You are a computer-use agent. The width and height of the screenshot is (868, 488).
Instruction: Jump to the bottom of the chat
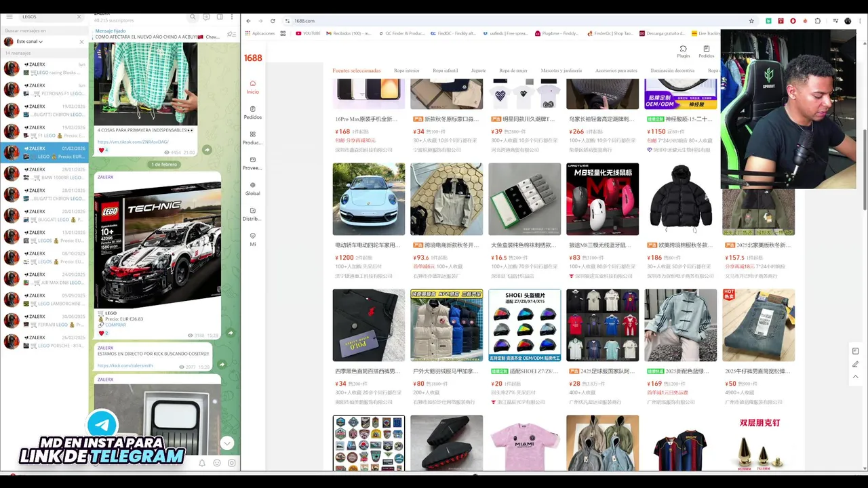[x=227, y=443]
